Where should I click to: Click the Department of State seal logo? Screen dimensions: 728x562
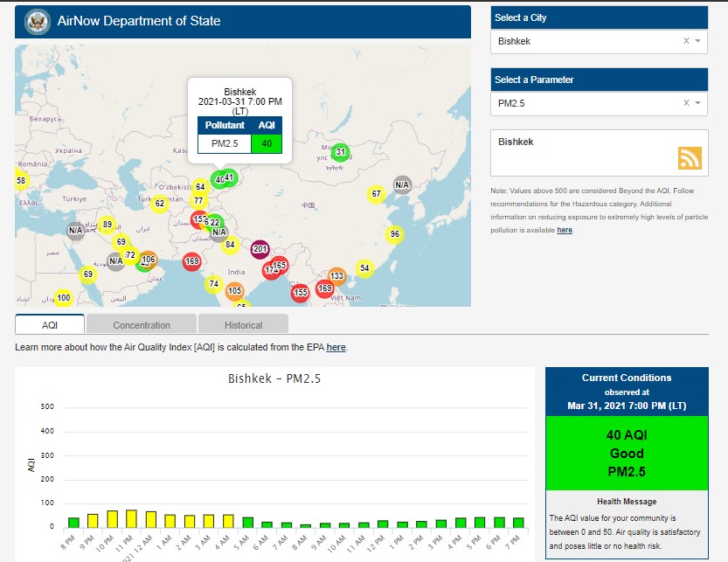click(38, 21)
